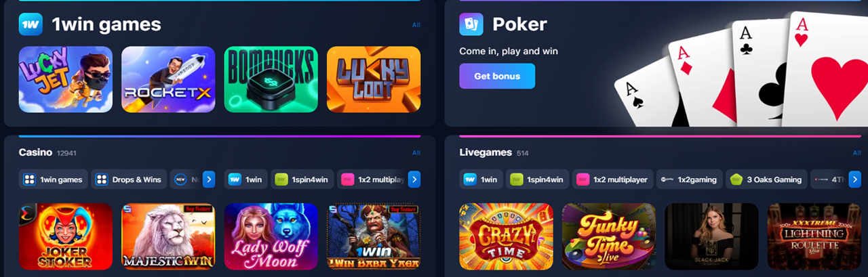Expand more Casino providers with arrow
Screen dimensions: 868x277
pos(414,179)
